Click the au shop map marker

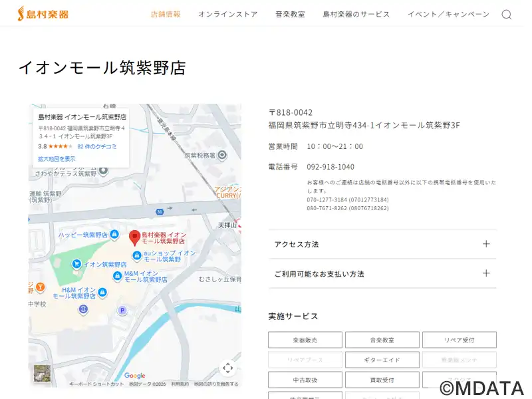tap(136, 255)
